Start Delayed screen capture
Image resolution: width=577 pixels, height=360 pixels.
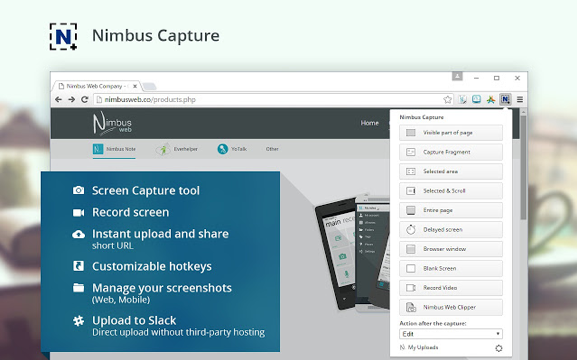451,230
